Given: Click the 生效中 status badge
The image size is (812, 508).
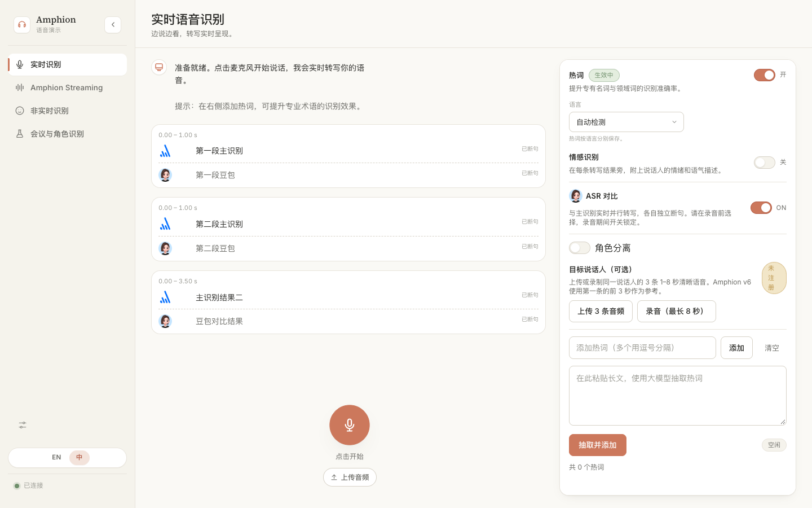Looking at the screenshot, I should 604,75.
